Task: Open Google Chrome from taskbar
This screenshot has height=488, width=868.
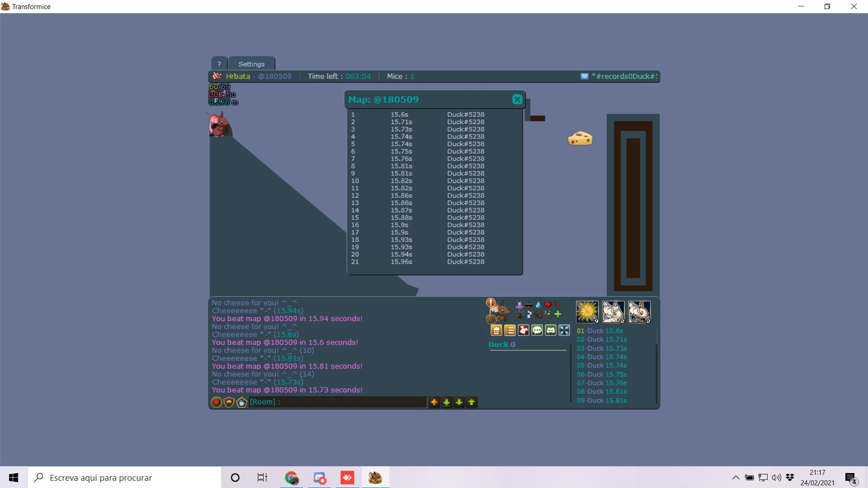Action: [x=291, y=478]
